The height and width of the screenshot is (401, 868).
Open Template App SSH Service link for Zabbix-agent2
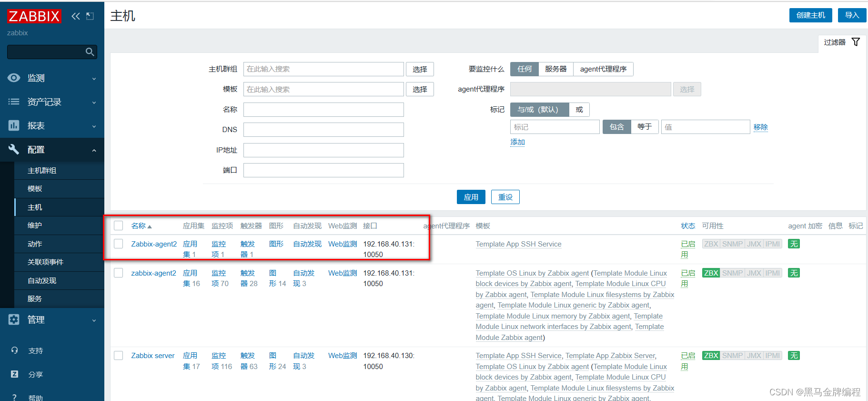518,244
